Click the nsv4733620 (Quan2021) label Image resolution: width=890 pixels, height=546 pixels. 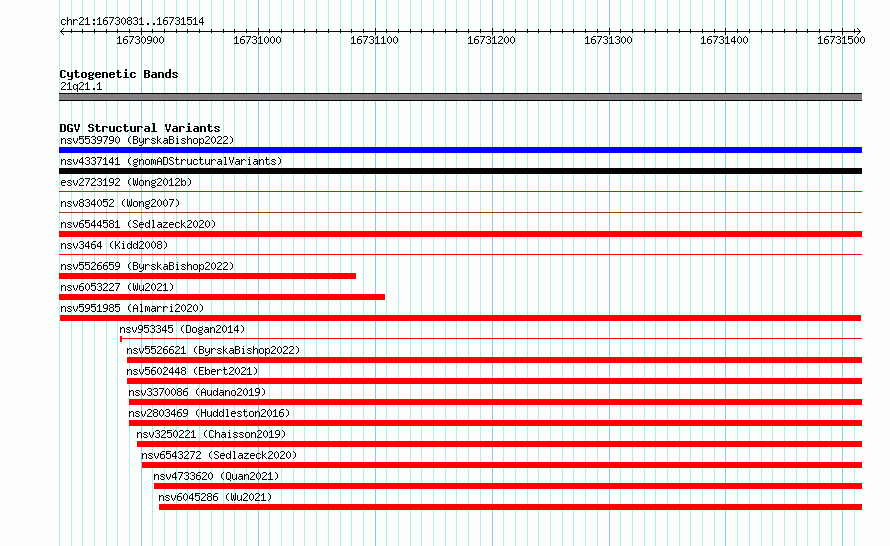pos(216,476)
